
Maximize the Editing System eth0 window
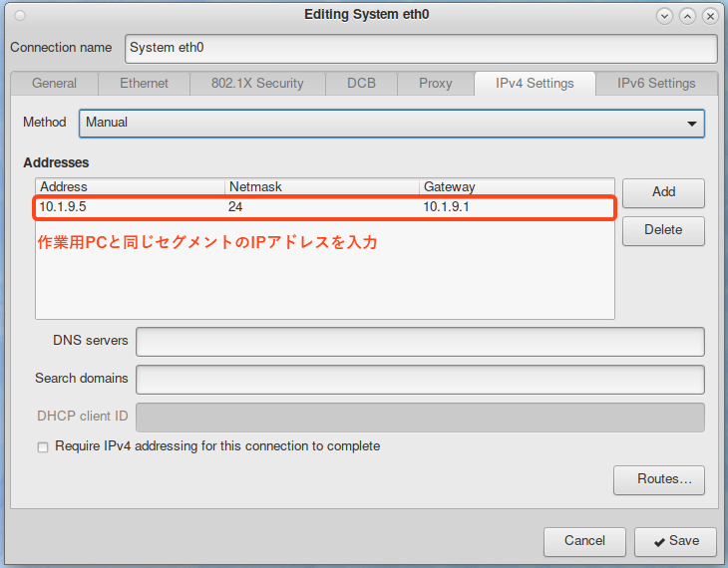click(687, 16)
